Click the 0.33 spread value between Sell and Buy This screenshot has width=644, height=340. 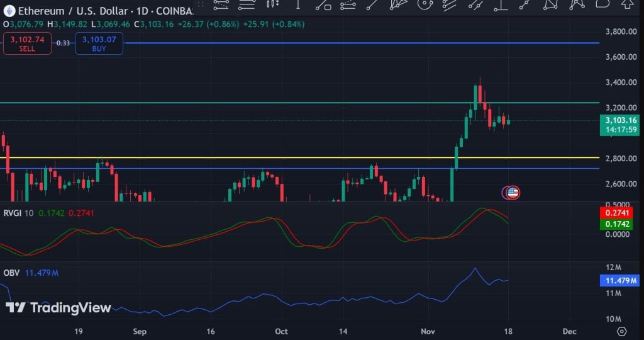point(63,43)
